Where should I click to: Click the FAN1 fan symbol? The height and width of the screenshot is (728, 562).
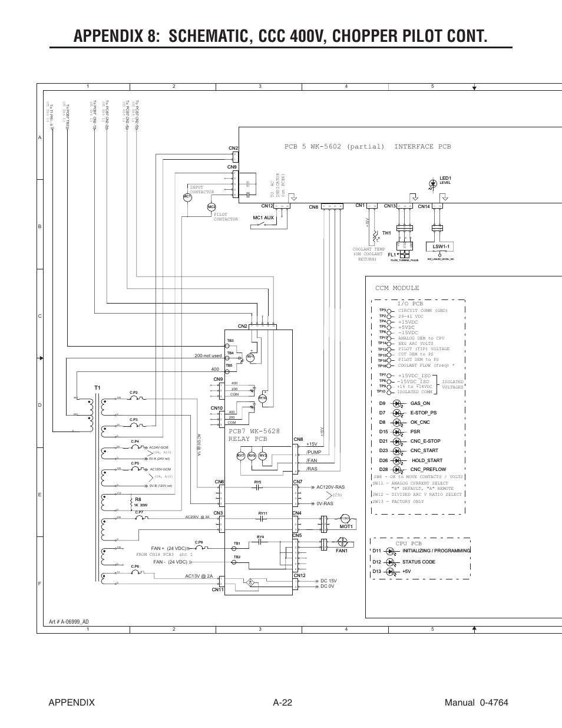343,542
